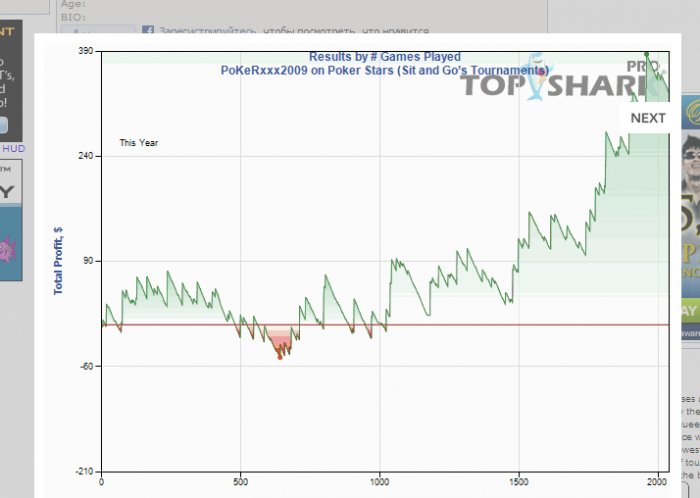Click the green peak marker on the graph
700x498 pixels.
pyautogui.click(x=646, y=54)
